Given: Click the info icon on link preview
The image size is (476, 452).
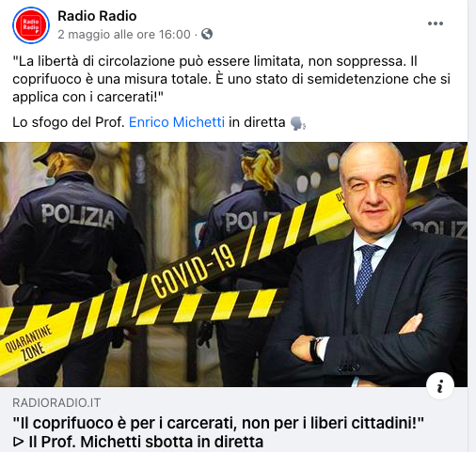Looking at the screenshot, I should point(440,386).
